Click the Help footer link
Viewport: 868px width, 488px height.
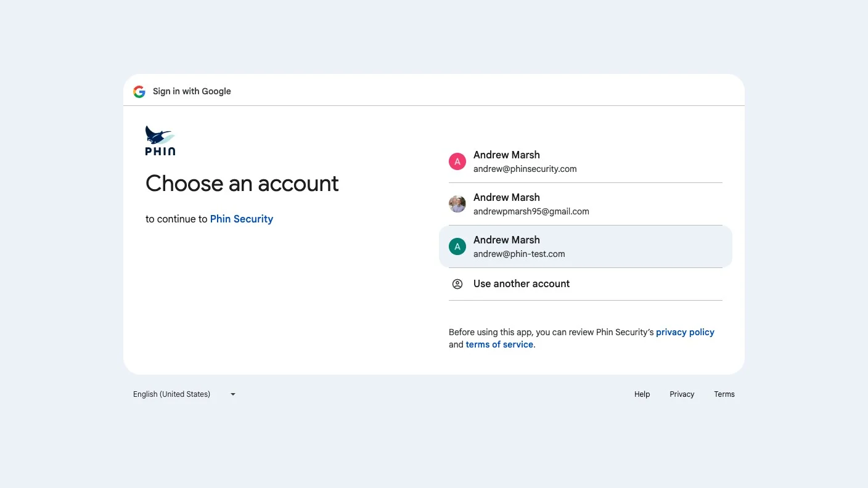642,394
